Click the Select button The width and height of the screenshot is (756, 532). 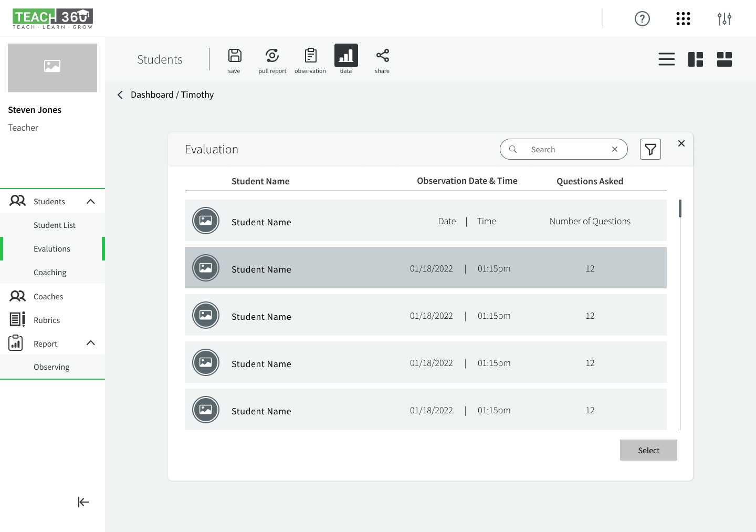[648, 450]
